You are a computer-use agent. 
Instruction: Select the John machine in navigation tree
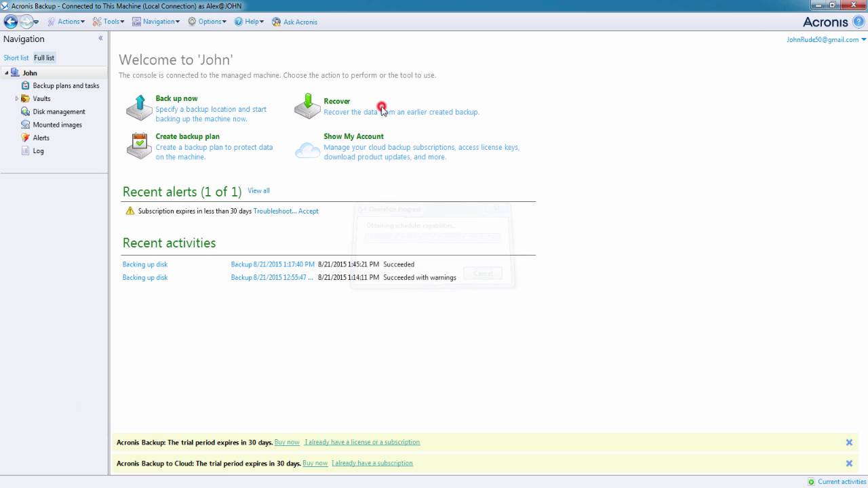click(x=30, y=73)
